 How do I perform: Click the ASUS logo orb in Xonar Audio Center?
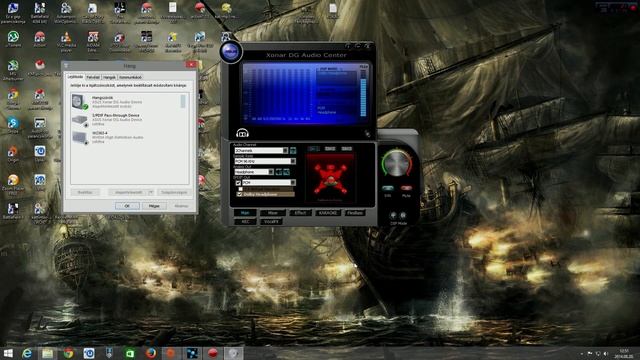(231, 51)
